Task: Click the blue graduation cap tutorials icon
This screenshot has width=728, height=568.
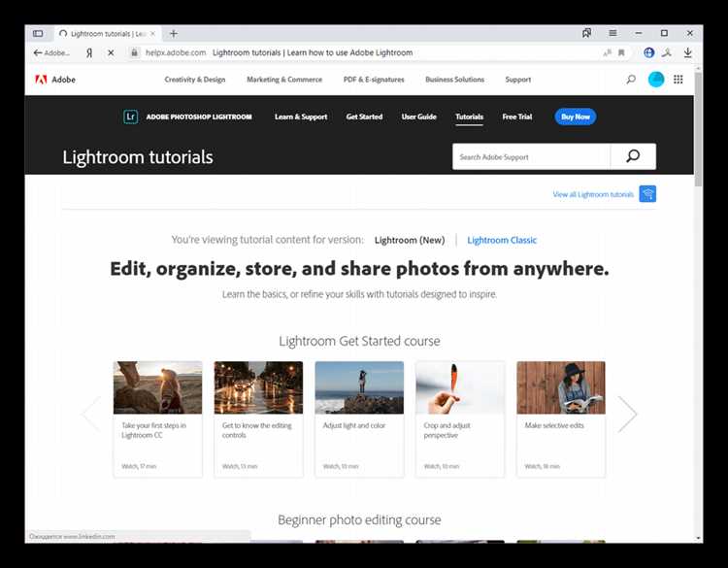Action: (x=647, y=193)
